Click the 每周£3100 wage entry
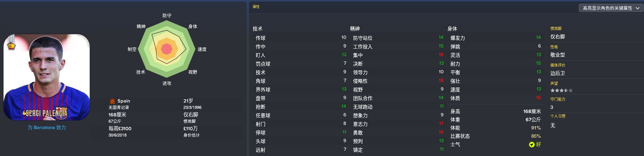 120,129
